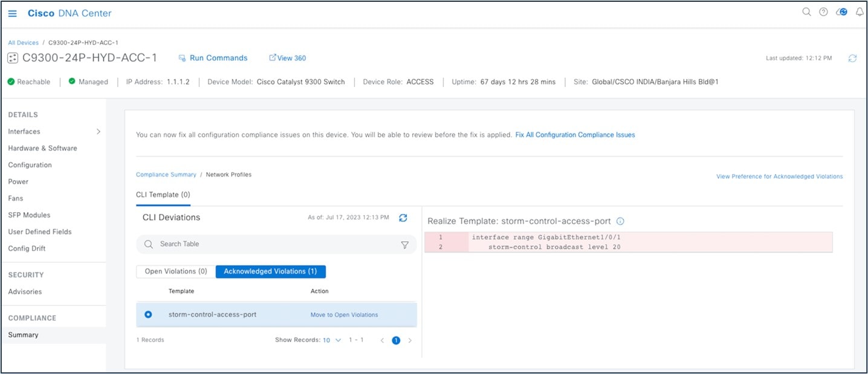Viewport: 868px width, 374px height.
Task: Go to the next records page
Action: coord(410,340)
